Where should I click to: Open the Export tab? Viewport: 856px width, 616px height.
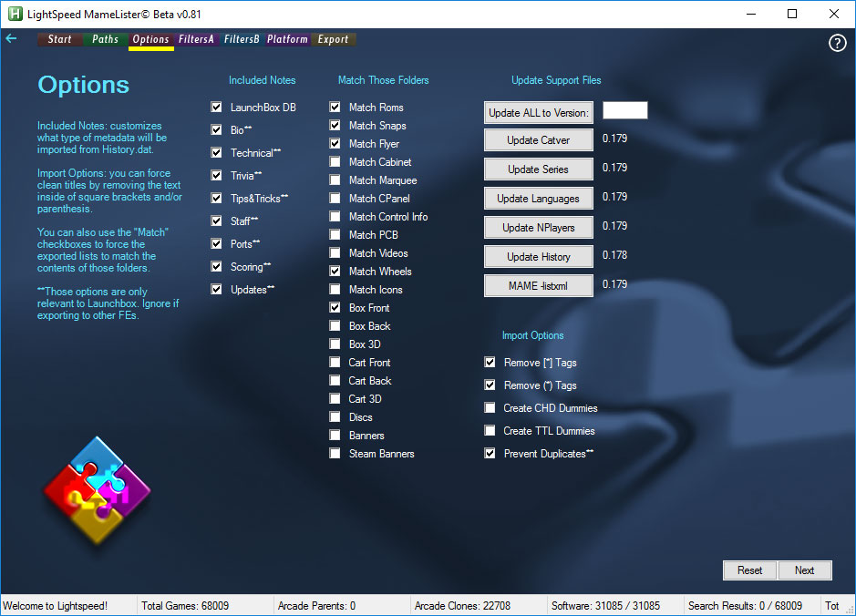pyautogui.click(x=333, y=39)
